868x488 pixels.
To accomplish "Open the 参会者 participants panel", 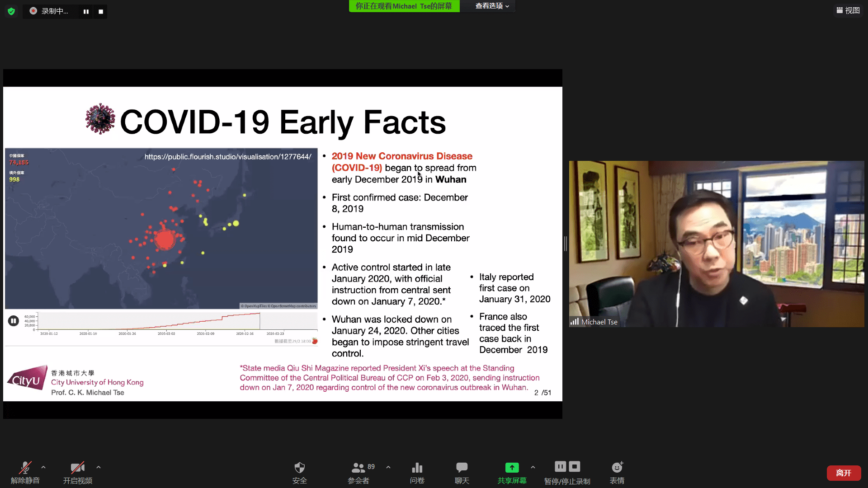I will [359, 472].
